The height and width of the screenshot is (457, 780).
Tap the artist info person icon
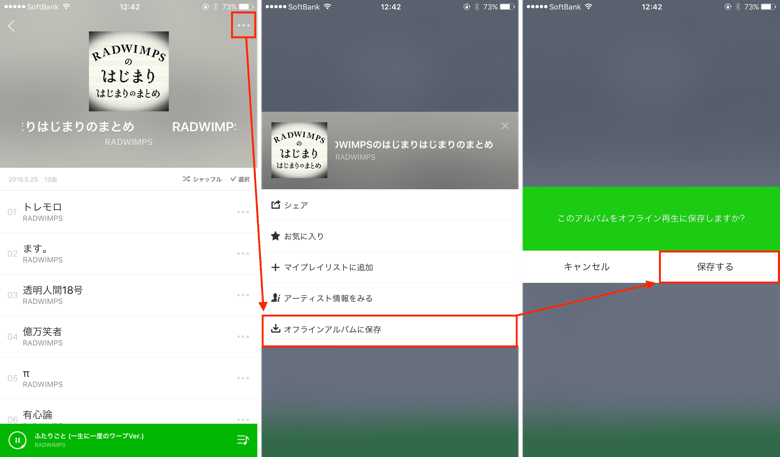(x=276, y=297)
